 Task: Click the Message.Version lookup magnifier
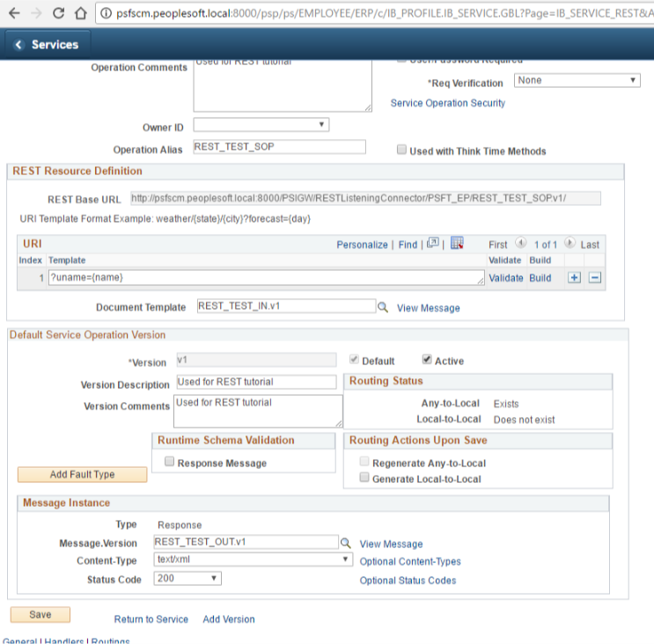click(x=346, y=544)
